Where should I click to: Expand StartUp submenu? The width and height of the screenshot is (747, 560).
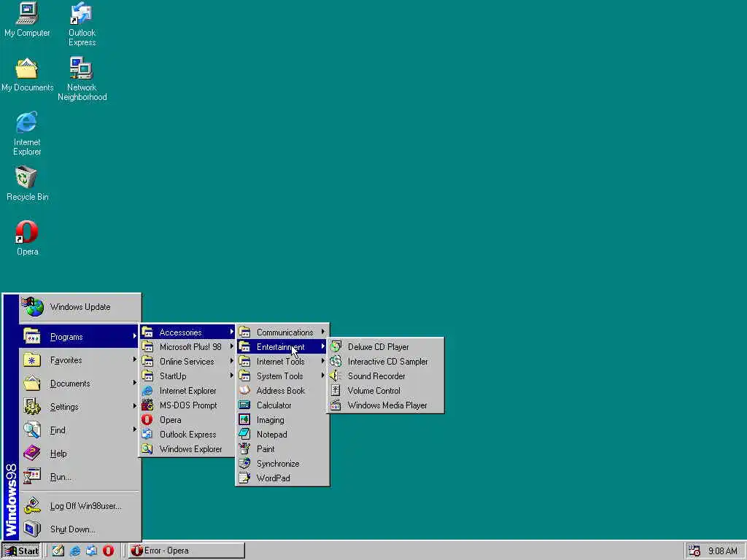187,376
